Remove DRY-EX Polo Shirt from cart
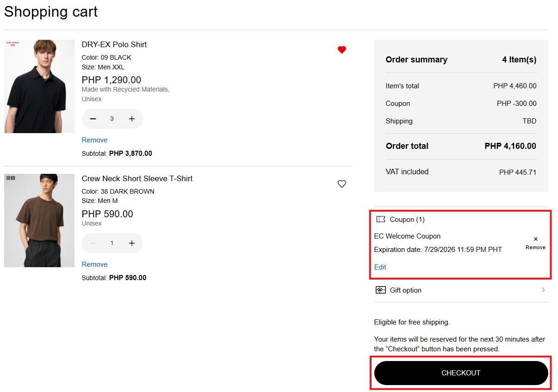The image size is (558, 392). click(x=94, y=140)
